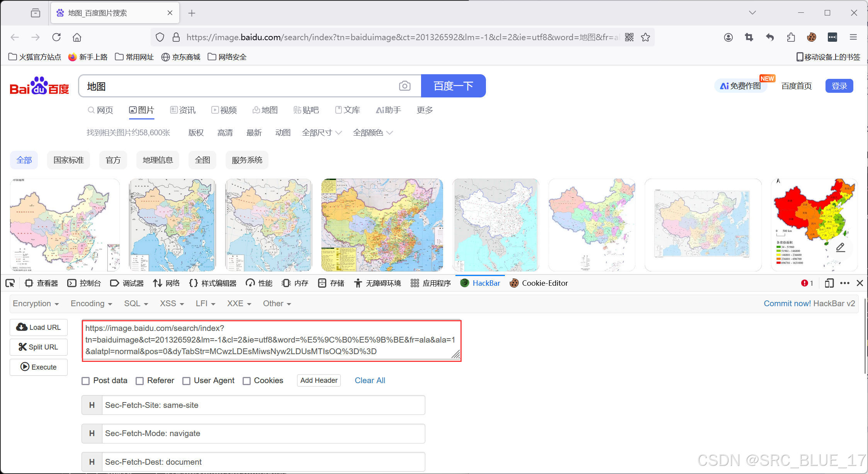Open the Cookie-Editor extension toolbar icon
This screenshot has width=868, height=474.
pos(811,37)
